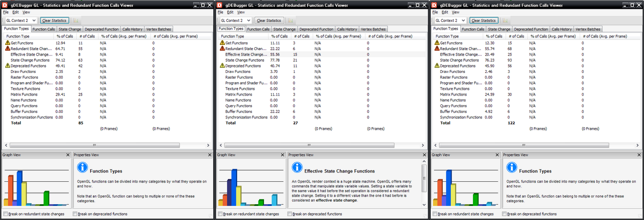Click the gDEBugger app icon of middle window
Image resolution: width=644 pixels, height=220 pixels.
(220, 5)
